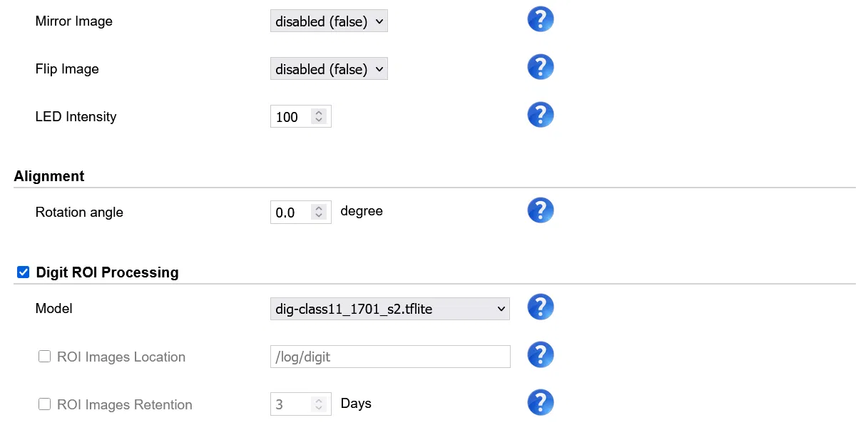Viewport: 868px width, 445px height.
Task: Click the Alignment section heading
Action: (48, 176)
